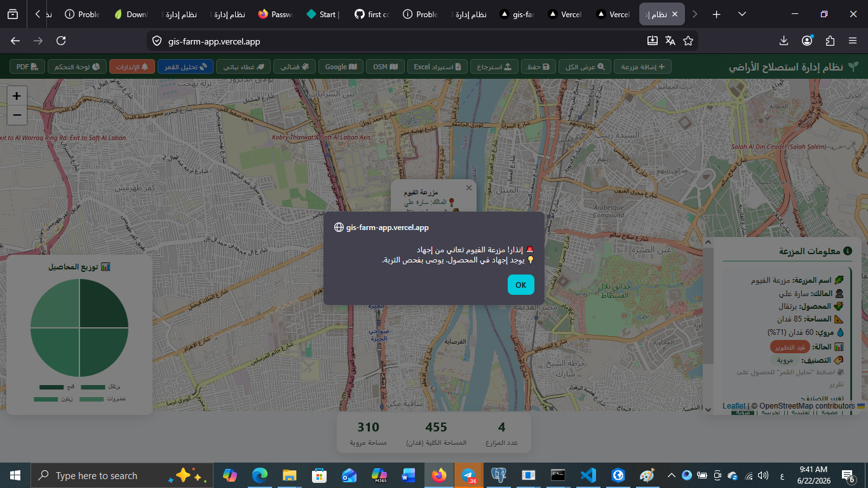This screenshot has width=868, height=488.
Task: Toggle the غطاء نباتي vegetation layer
Action: click(x=243, y=67)
